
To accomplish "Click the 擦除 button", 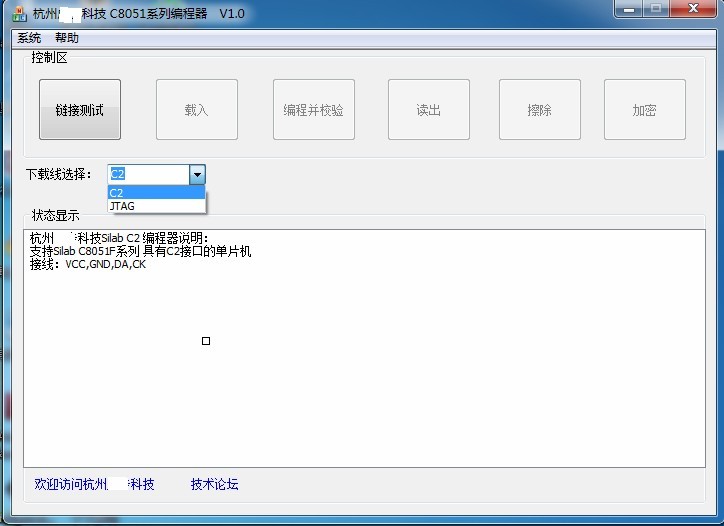I will click(x=540, y=110).
